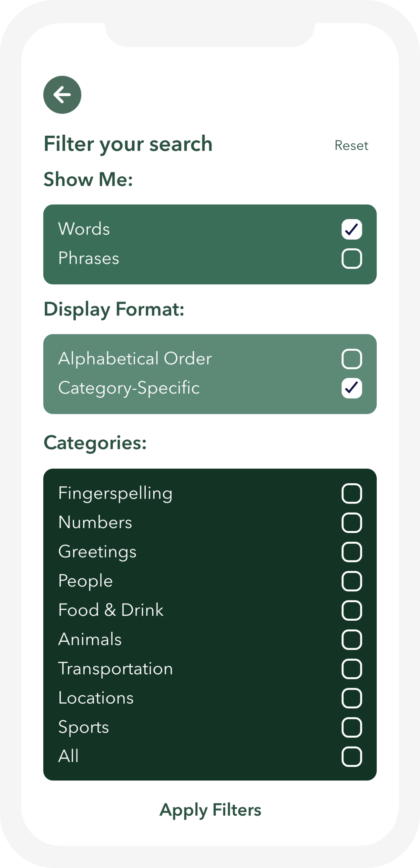Enable the Phrases checkbox
This screenshot has height=868, width=420.
pos(352,259)
